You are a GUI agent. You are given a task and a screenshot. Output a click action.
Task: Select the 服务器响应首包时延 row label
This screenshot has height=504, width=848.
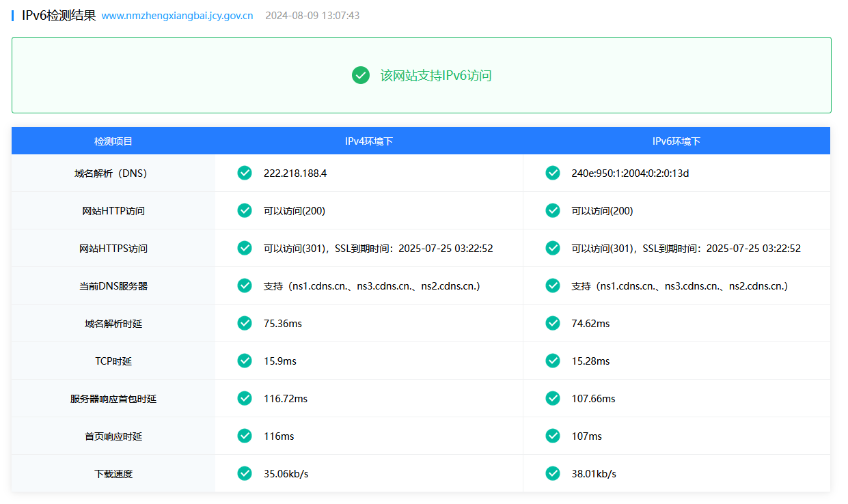pos(113,399)
